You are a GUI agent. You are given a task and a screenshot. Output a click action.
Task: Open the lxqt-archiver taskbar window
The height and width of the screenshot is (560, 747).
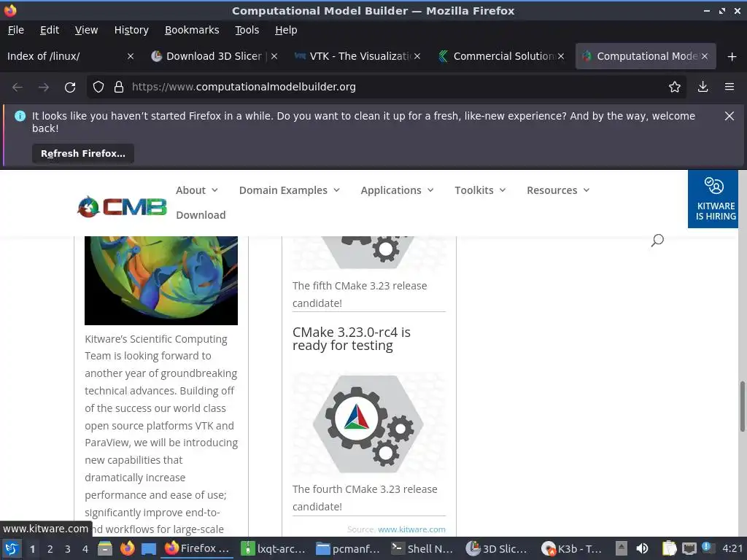point(273,549)
